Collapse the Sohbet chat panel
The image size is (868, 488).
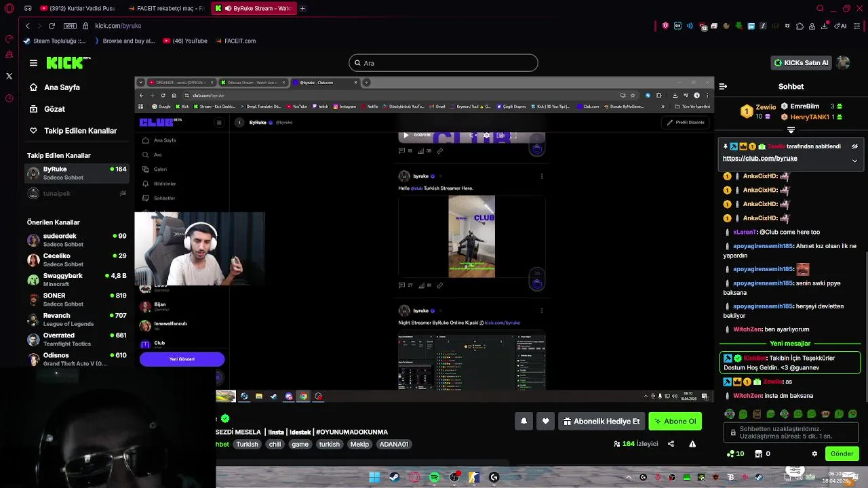coord(723,87)
